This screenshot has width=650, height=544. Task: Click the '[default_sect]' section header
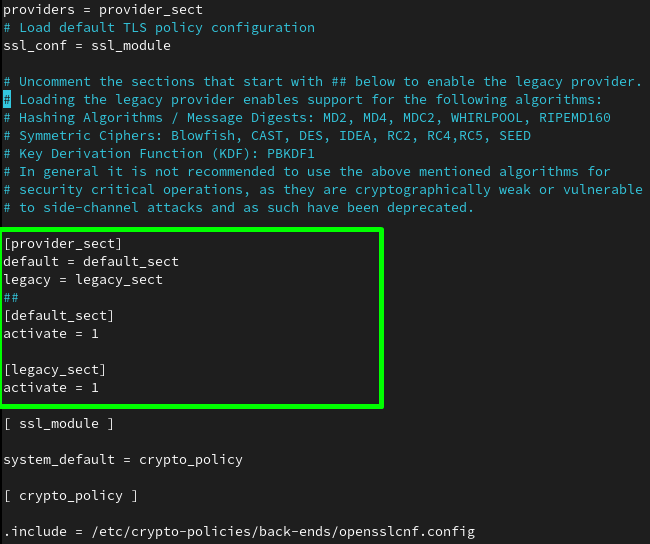[58, 315]
